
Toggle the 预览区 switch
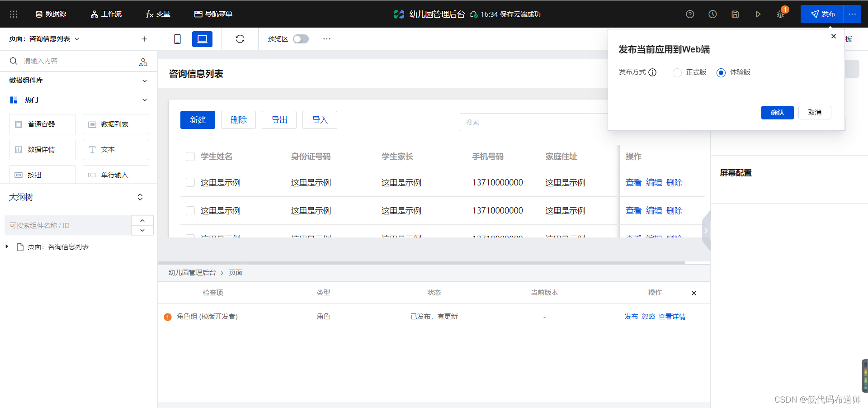tap(301, 39)
